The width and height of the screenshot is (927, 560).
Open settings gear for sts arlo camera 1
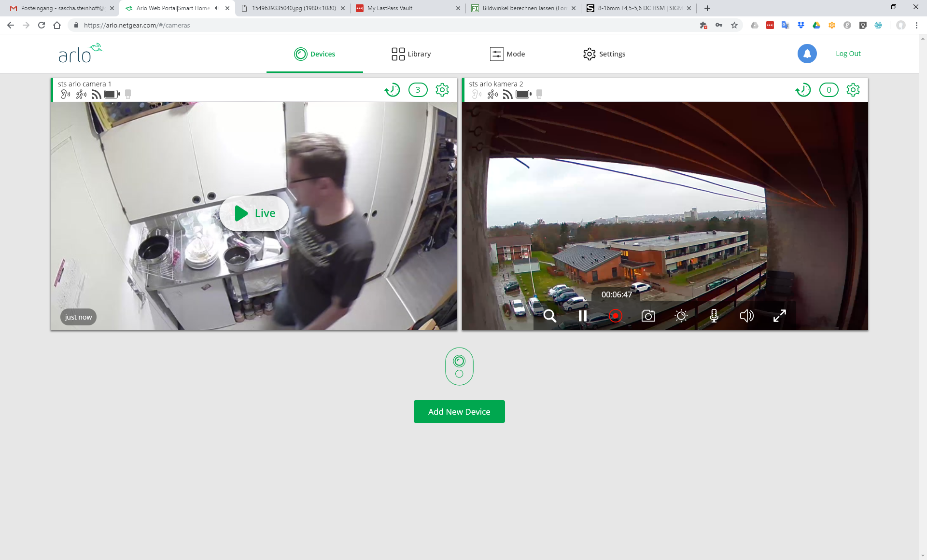coord(442,90)
